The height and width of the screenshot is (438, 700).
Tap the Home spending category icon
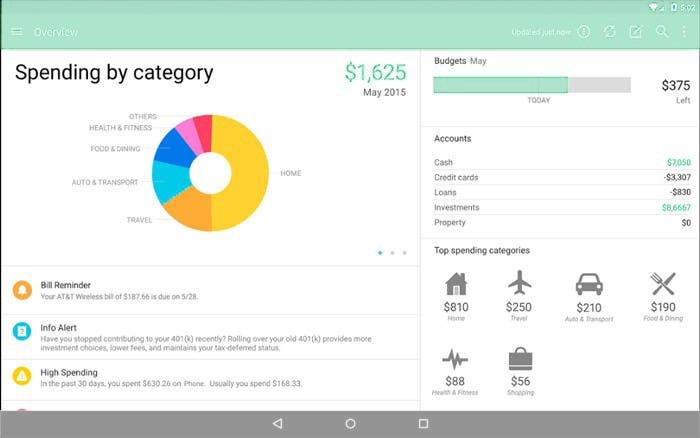coord(456,284)
